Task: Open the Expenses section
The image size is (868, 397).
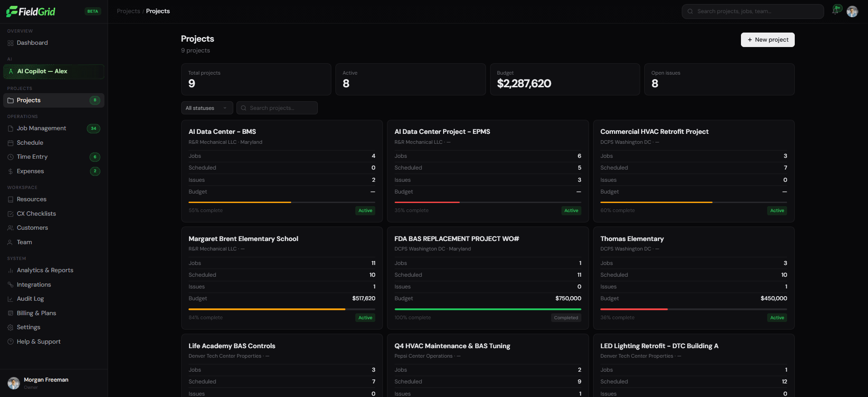Action: coord(54,171)
